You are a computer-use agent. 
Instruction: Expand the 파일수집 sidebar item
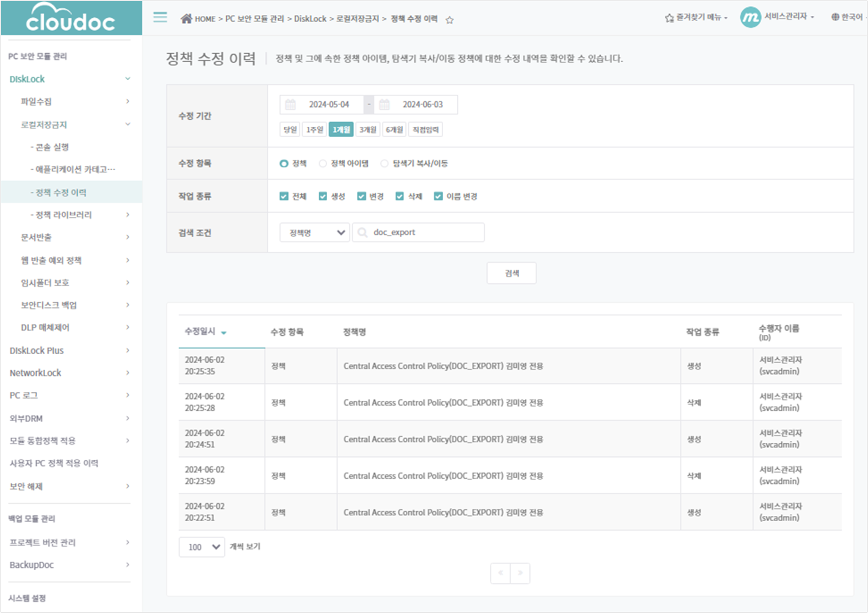pos(128,101)
